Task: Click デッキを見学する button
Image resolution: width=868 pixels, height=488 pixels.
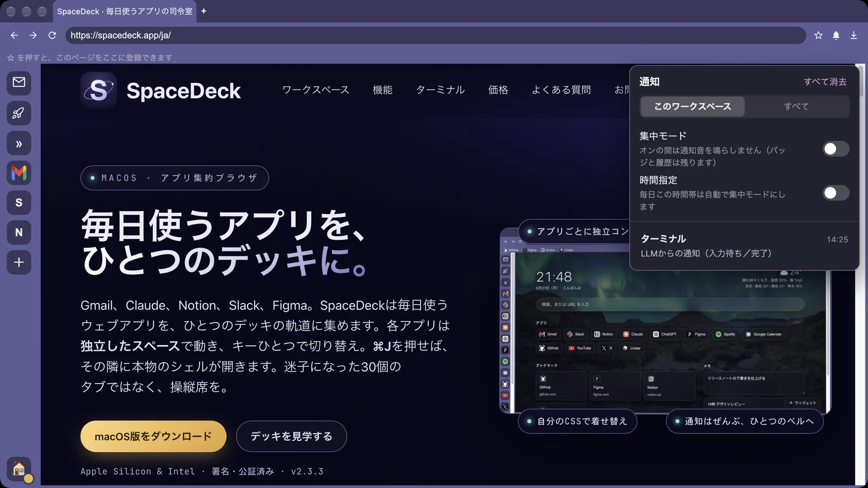Action: 291,436
